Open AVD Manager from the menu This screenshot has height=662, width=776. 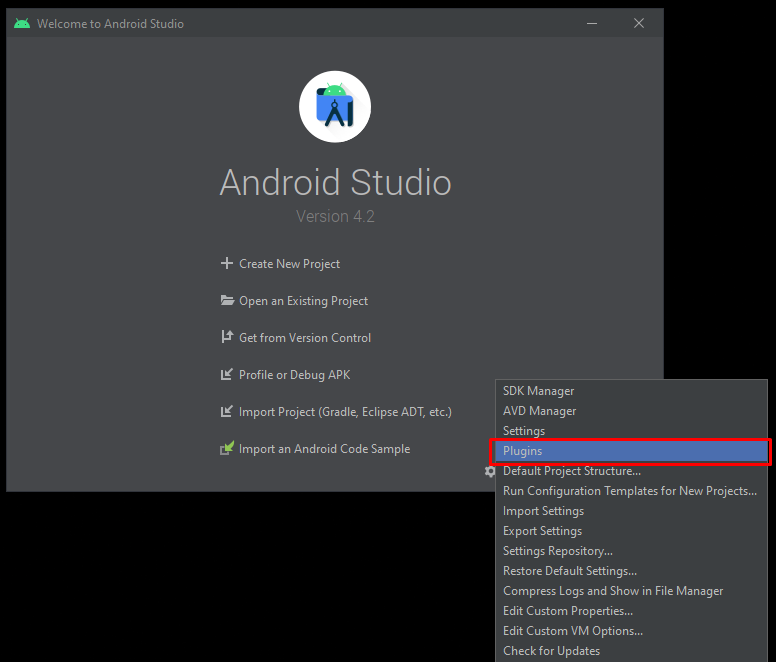click(x=631, y=411)
